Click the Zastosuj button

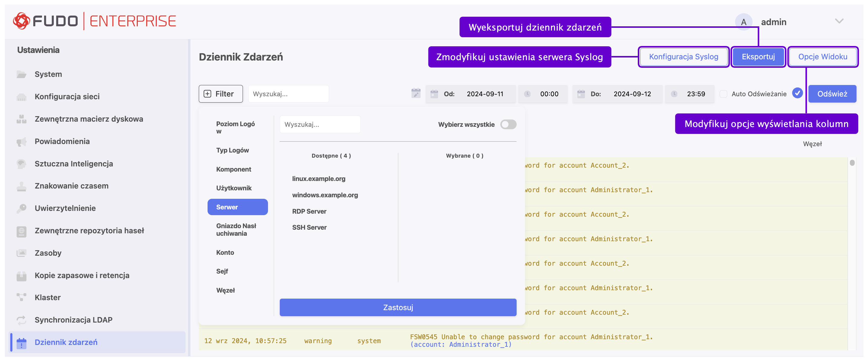pyautogui.click(x=398, y=307)
